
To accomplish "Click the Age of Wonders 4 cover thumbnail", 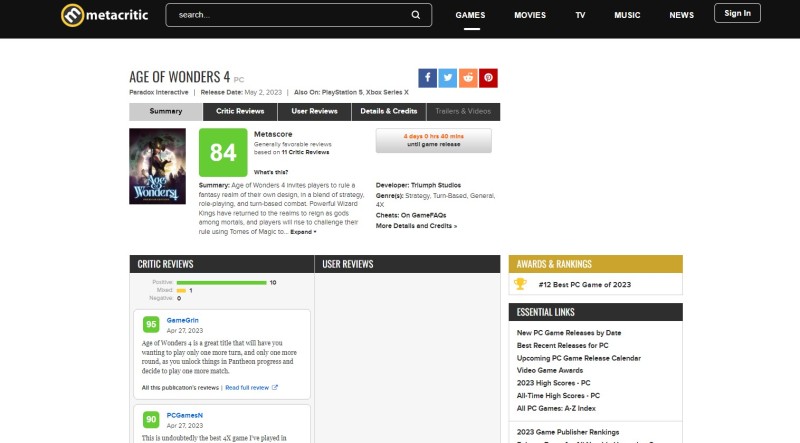I will click(158, 166).
